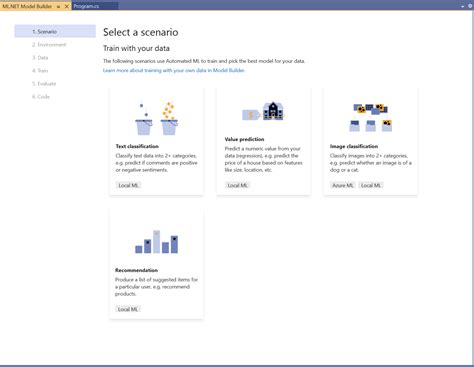Viewport: 474px width, 367px height.
Task: Click the Automated ML scenarios intro sentence
Action: tap(204, 61)
